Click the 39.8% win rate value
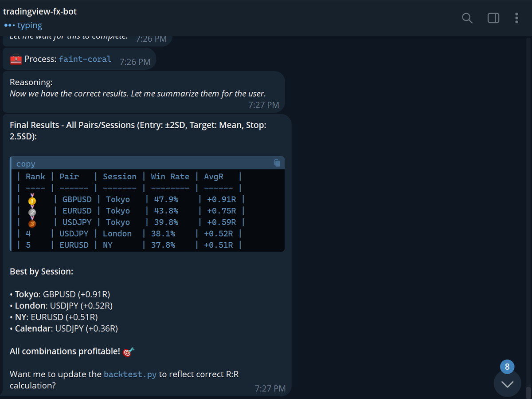This screenshot has height=399, width=532. (166, 222)
